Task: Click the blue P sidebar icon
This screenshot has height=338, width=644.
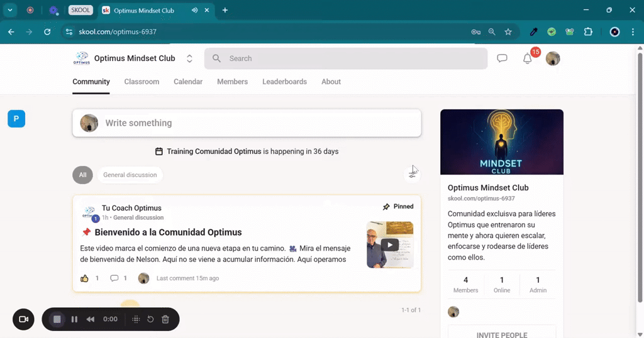Action: coord(16,119)
